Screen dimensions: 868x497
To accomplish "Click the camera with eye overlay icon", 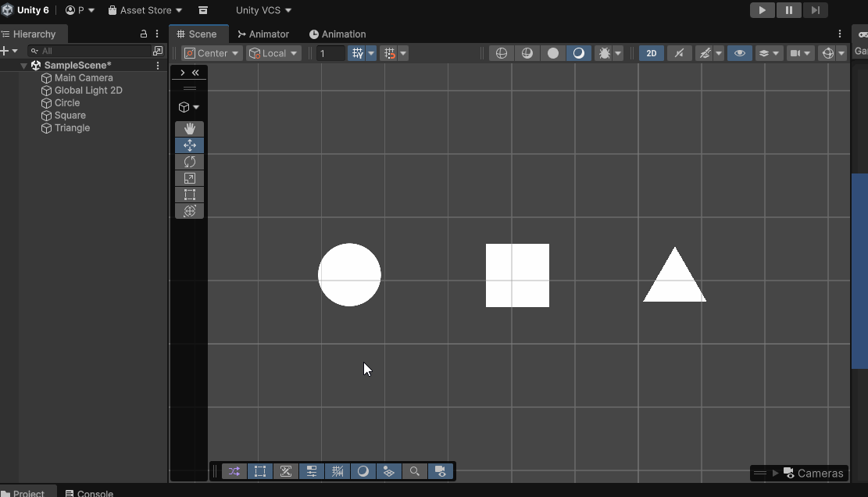I will (x=441, y=471).
